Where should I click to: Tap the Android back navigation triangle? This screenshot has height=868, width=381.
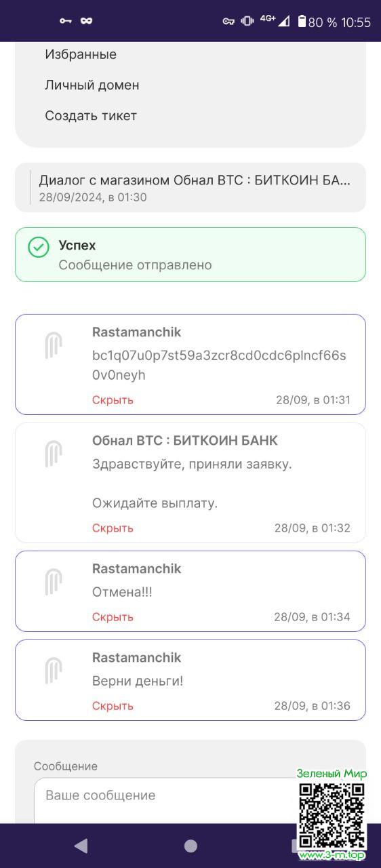[x=81, y=846]
